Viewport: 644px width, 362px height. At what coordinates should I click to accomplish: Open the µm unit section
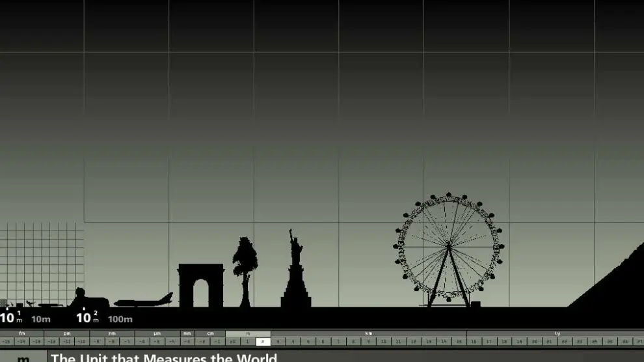(157, 333)
